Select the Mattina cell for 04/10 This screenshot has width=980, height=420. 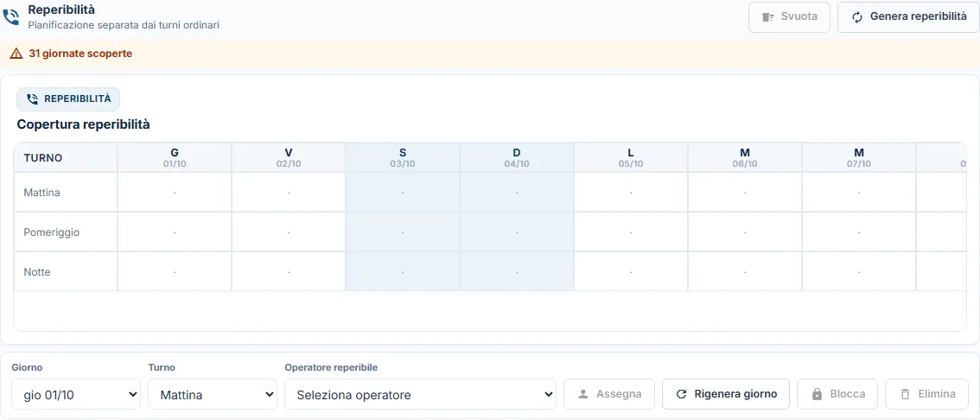pos(517,193)
